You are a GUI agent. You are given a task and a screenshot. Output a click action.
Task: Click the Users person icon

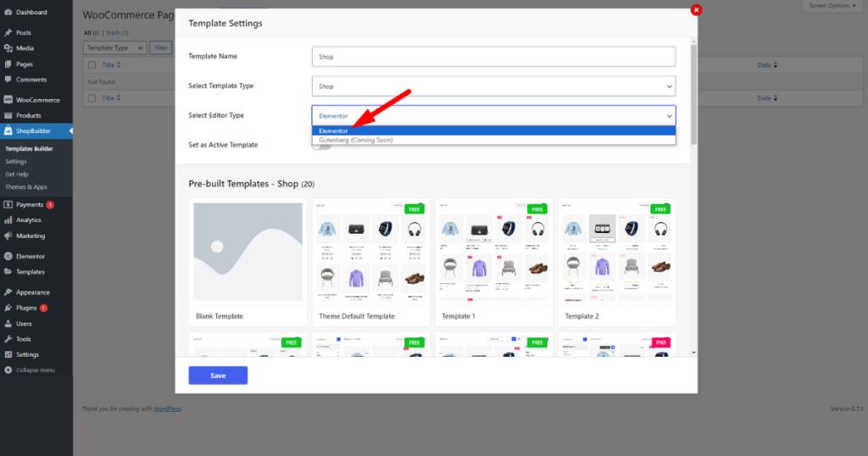(x=8, y=324)
